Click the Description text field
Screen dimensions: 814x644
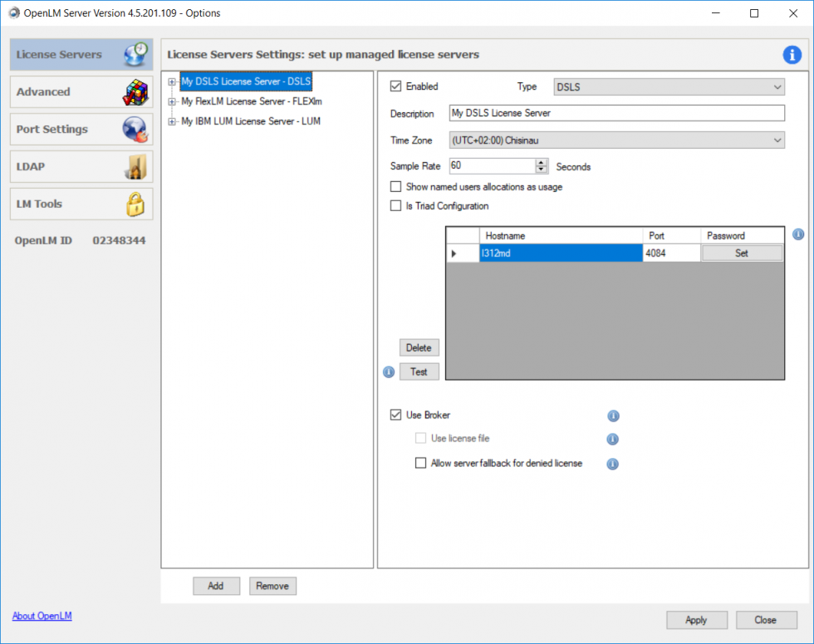[616, 113]
